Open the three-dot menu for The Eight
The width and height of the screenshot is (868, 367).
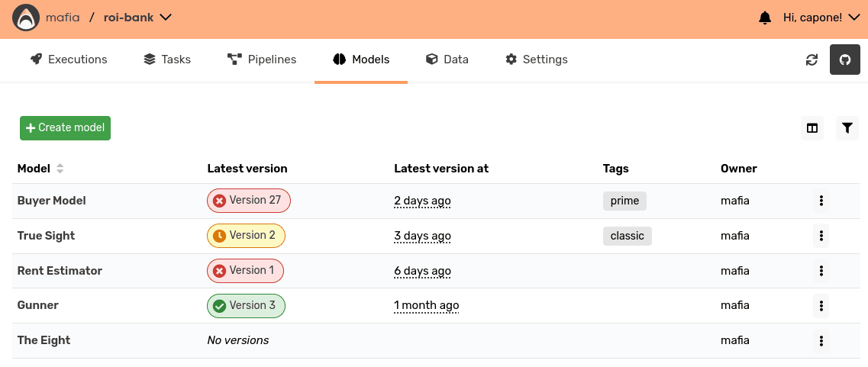[821, 340]
